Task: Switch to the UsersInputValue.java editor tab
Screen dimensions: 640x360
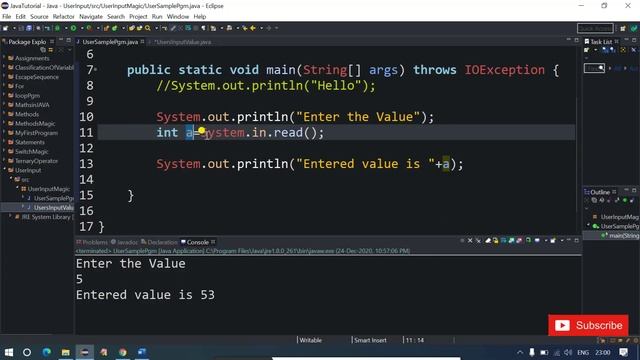Action: [x=182, y=42]
